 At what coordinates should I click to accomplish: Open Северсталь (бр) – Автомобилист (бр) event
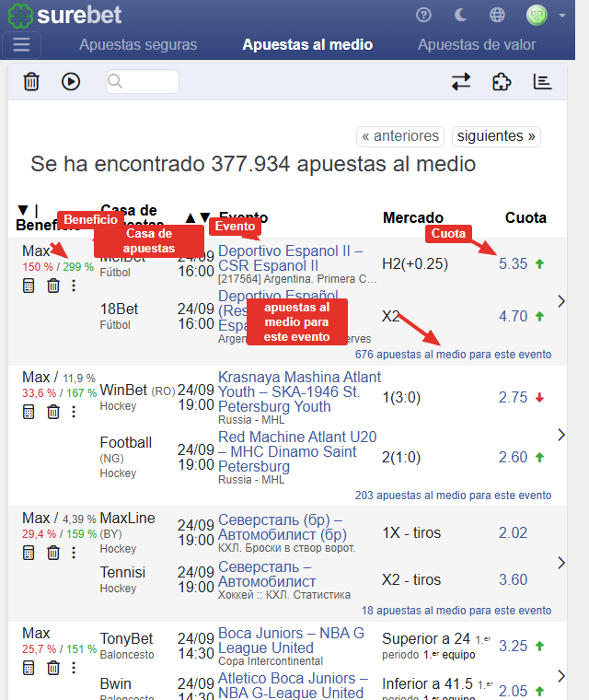click(x=283, y=527)
